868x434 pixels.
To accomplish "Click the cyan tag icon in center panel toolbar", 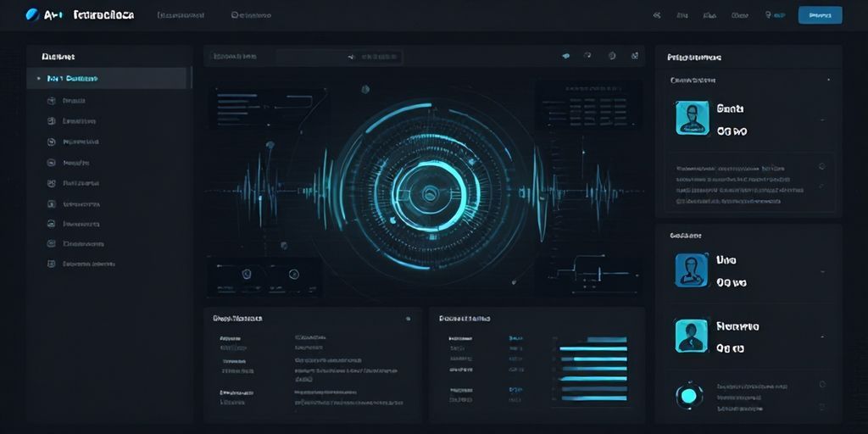I will coord(566,56).
